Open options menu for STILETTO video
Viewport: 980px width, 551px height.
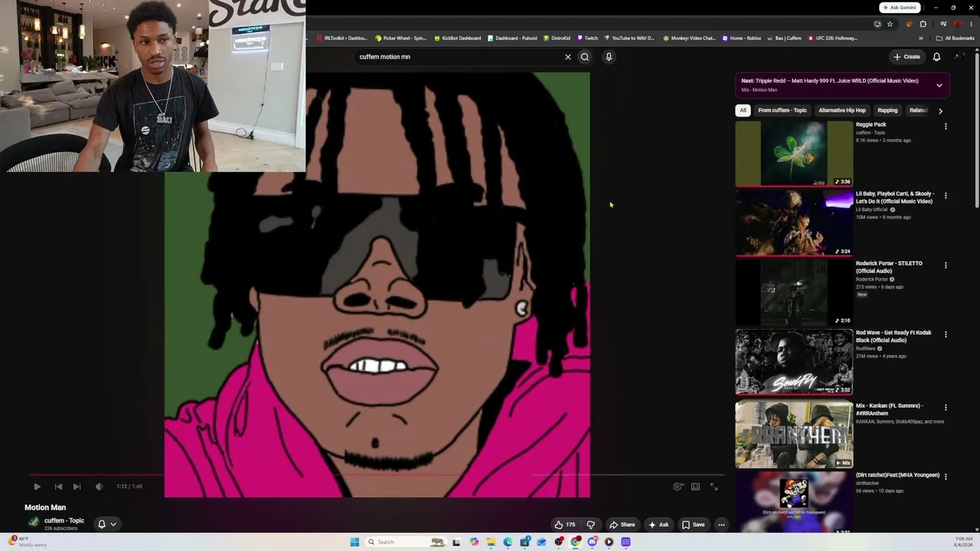pos(946,266)
